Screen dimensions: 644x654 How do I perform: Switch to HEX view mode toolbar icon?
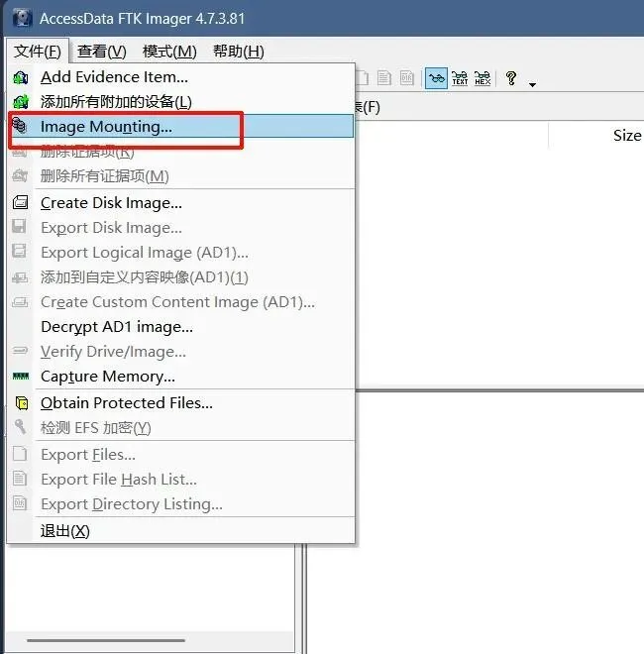pyautogui.click(x=483, y=78)
